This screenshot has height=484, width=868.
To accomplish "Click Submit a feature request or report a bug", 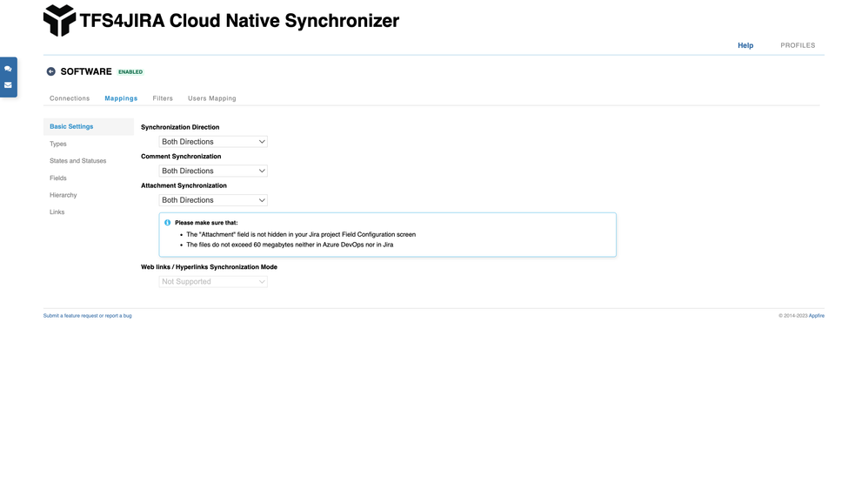I will [x=88, y=316].
